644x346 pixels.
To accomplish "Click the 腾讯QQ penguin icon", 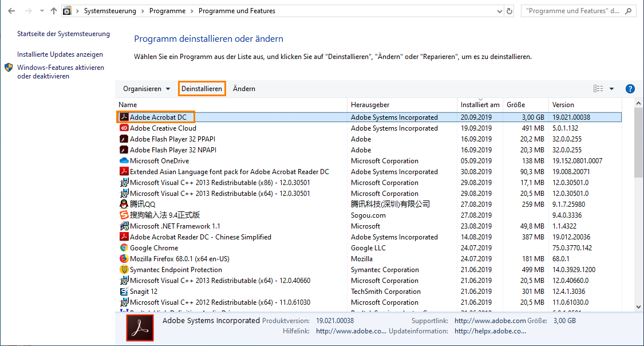I will [124, 205].
